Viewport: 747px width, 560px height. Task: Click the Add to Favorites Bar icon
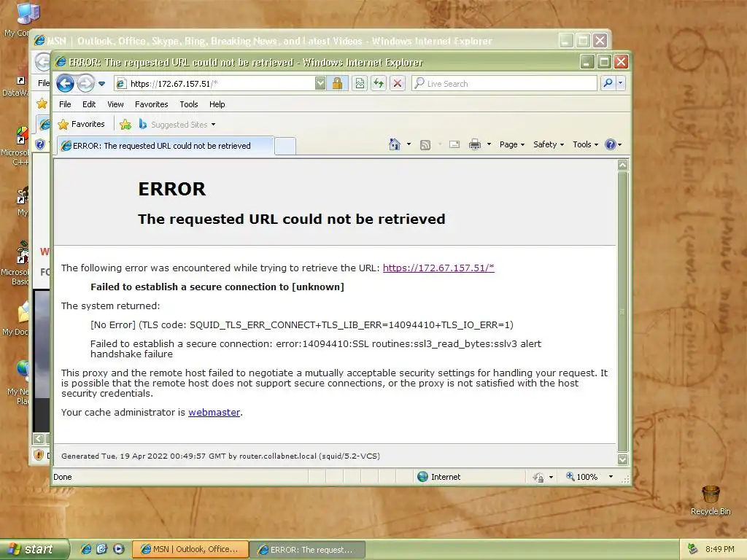click(x=125, y=125)
